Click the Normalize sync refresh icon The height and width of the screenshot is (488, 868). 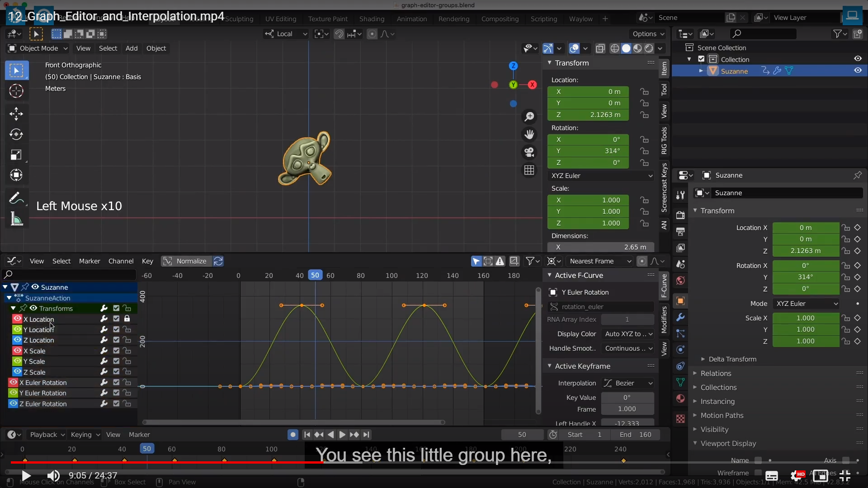[218, 261]
